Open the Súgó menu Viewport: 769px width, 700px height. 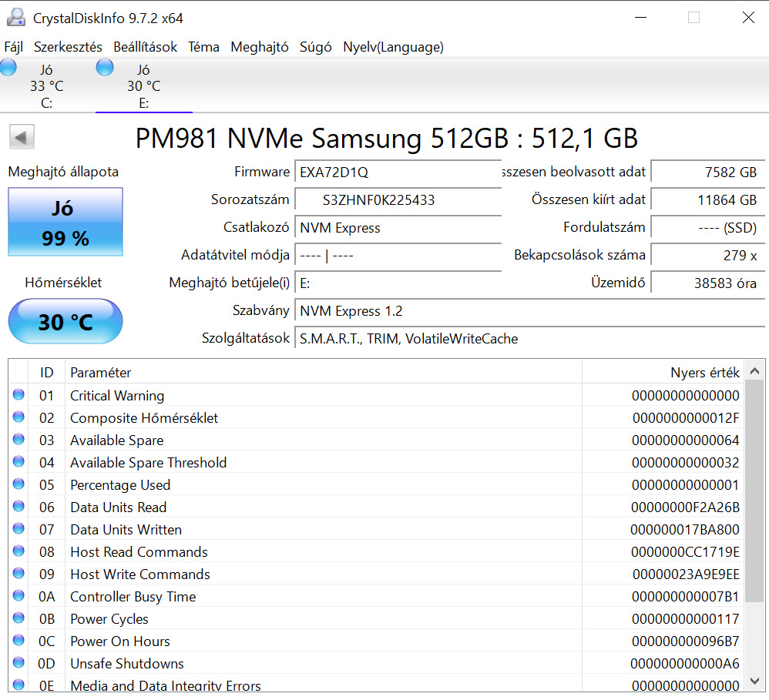[x=315, y=47]
